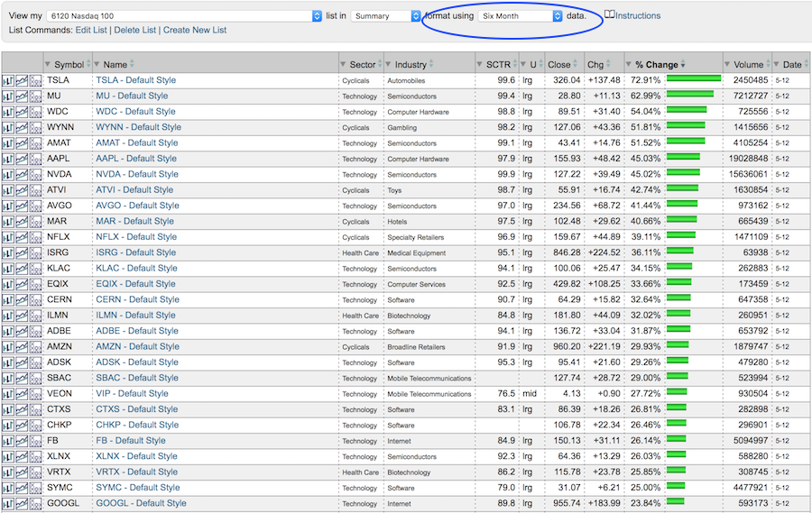Viewport: 812px width, 513px height.
Task: Open the point and figure icon for WDC
Action: (x=36, y=112)
